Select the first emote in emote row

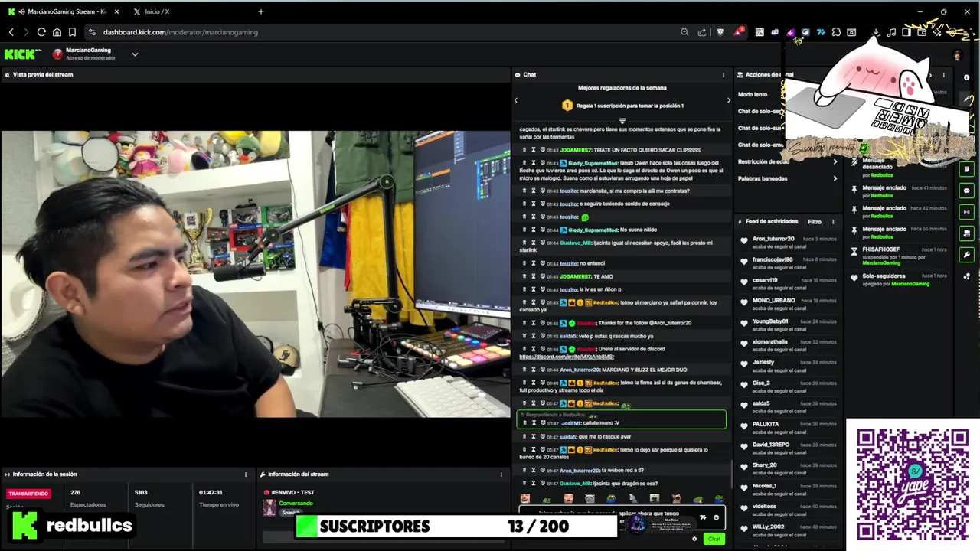point(525,499)
